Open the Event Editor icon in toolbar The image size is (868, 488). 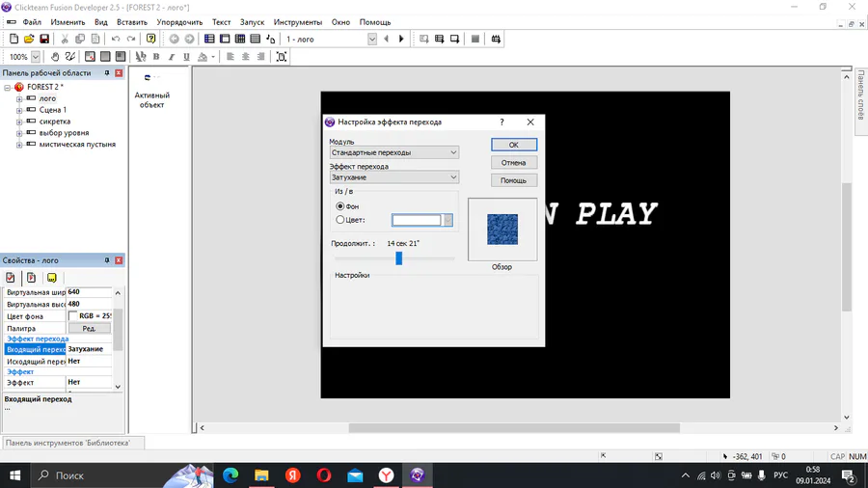(239, 40)
